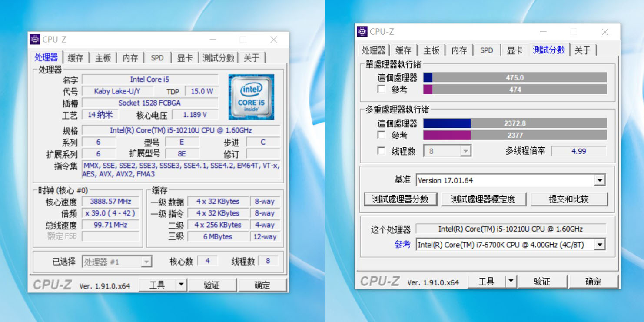Click the 核心速度 value 3888.57 MHz
The width and height of the screenshot is (644, 322).
[110, 202]
